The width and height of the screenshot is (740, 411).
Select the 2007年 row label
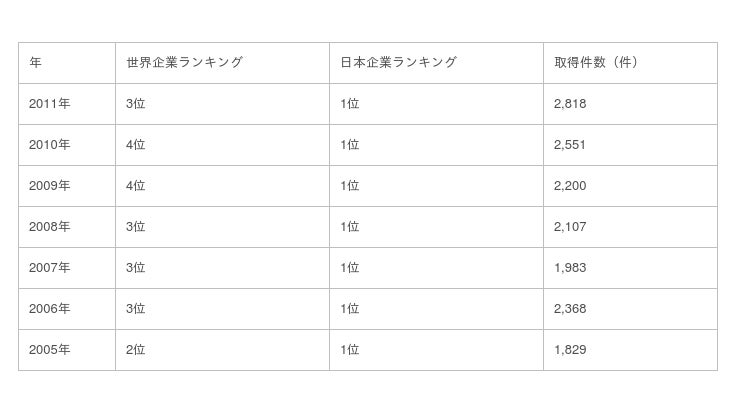(x=50, y=268)
